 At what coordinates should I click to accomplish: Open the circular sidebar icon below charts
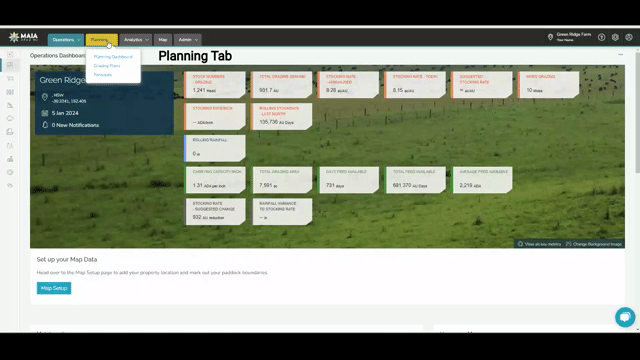click(10, 172)
